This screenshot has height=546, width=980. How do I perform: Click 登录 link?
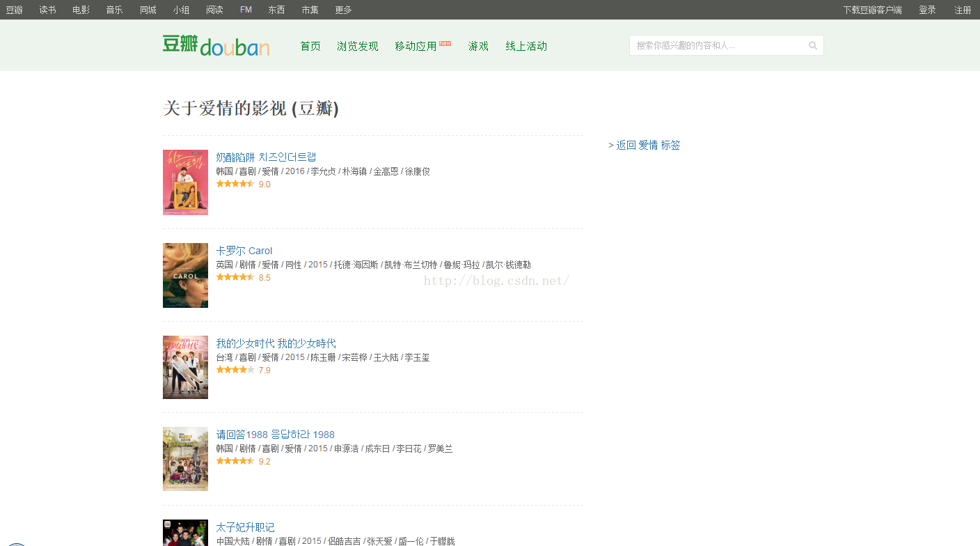coord(927,10)
